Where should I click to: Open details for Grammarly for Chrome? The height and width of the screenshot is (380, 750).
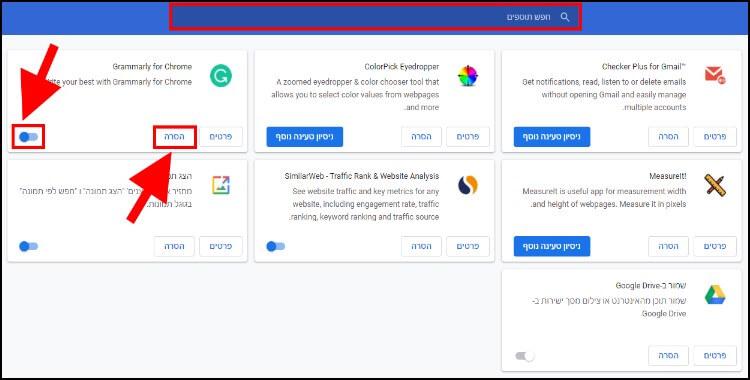[x=221, y=137]
